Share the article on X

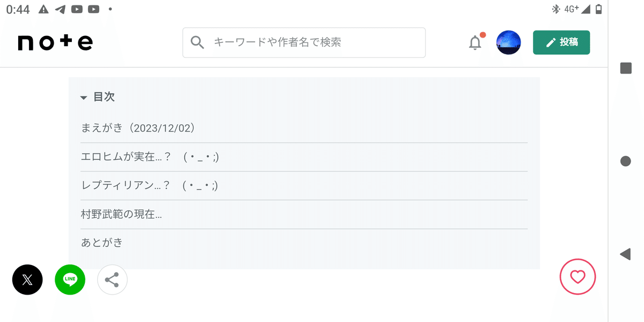[27, 280]
